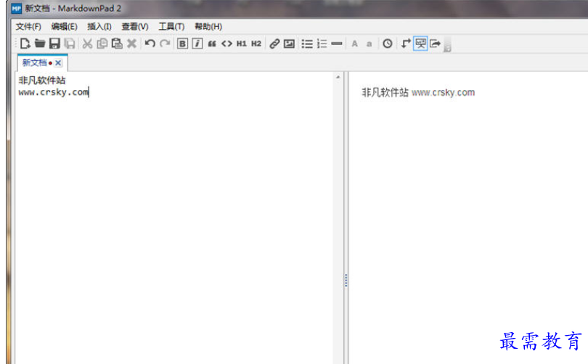Click editor scrollbar up arrow

click(338, 77)
